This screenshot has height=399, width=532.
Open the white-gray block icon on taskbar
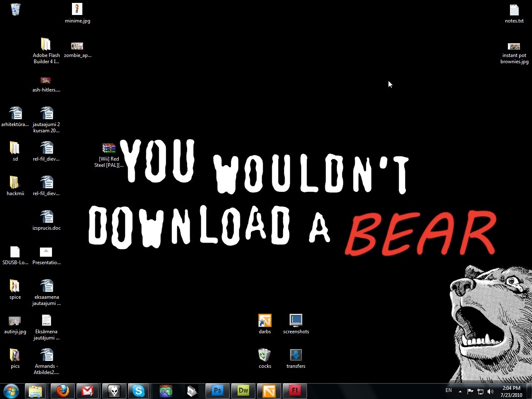click(192, 391)
